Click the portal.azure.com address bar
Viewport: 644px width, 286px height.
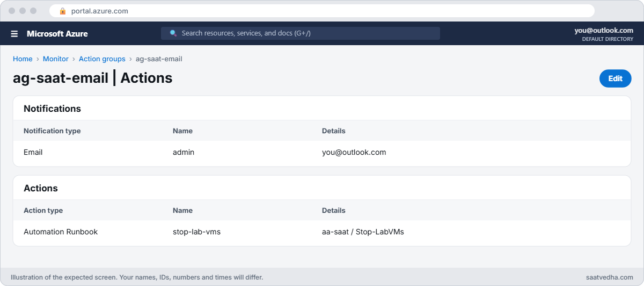(x=322, y=11)
